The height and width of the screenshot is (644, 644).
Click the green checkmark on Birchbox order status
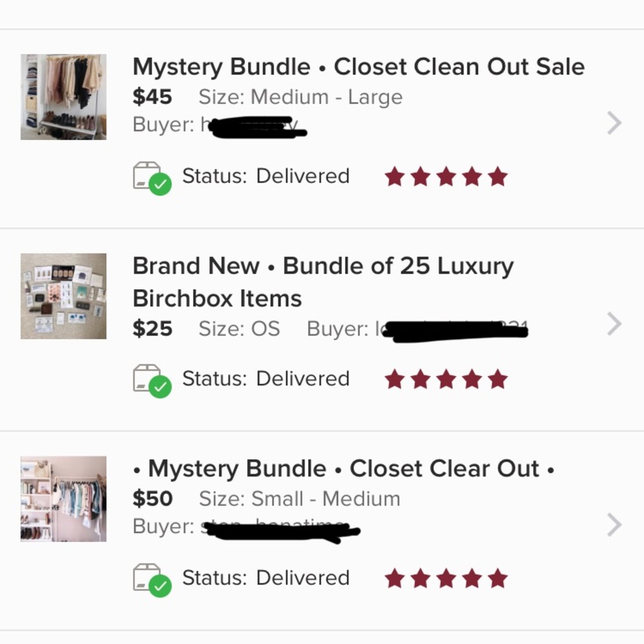coord(160,387)
